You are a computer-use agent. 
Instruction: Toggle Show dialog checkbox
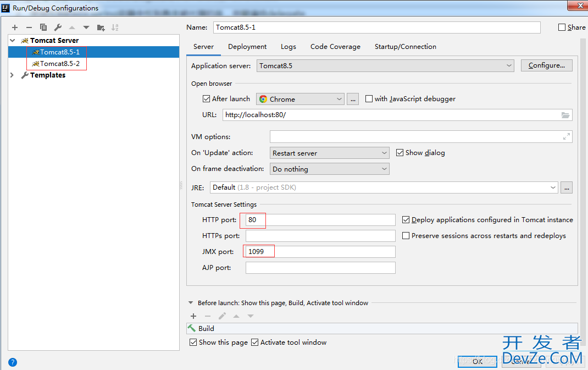(400, 153)
